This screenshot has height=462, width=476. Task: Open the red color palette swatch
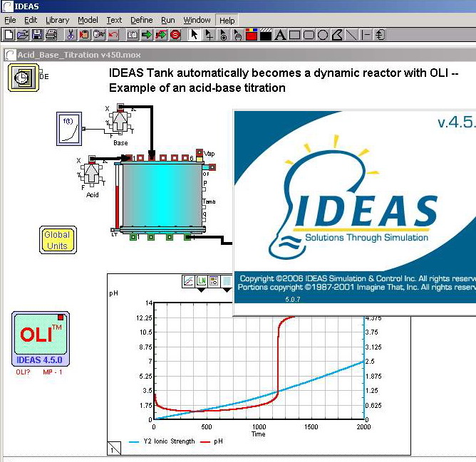coord(252,35)
